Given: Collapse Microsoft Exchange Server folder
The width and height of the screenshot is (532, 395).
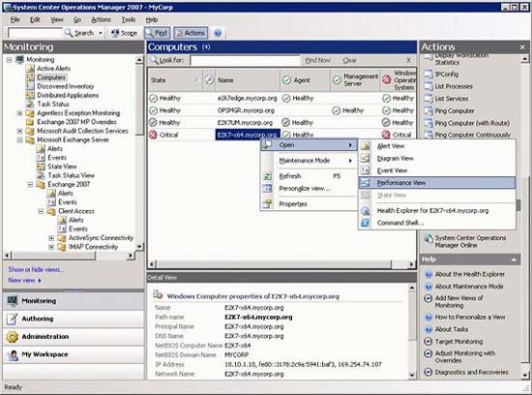Looking at the screenshot, I should click(19, 139).
